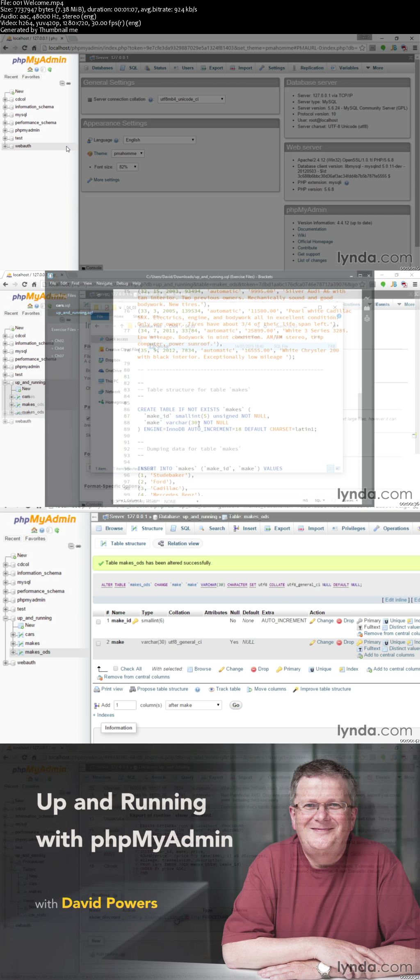Collapse up_and_running database on makes_ods page

(5, 618)
